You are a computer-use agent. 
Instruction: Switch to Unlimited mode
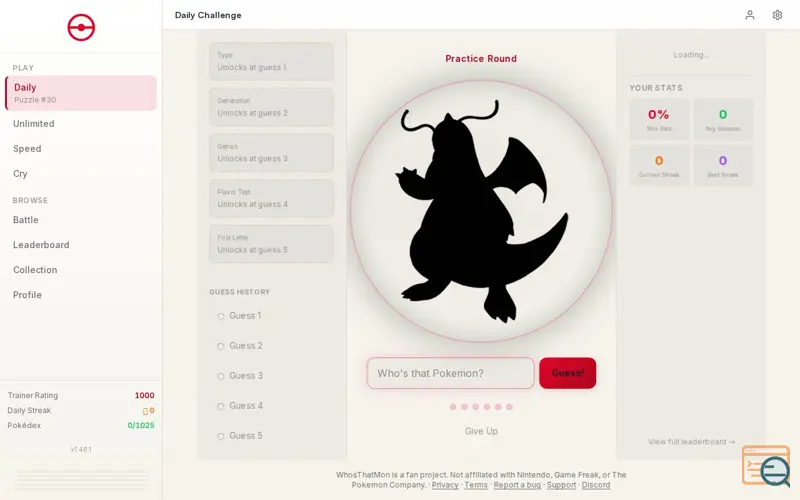(x=34, y=123)
